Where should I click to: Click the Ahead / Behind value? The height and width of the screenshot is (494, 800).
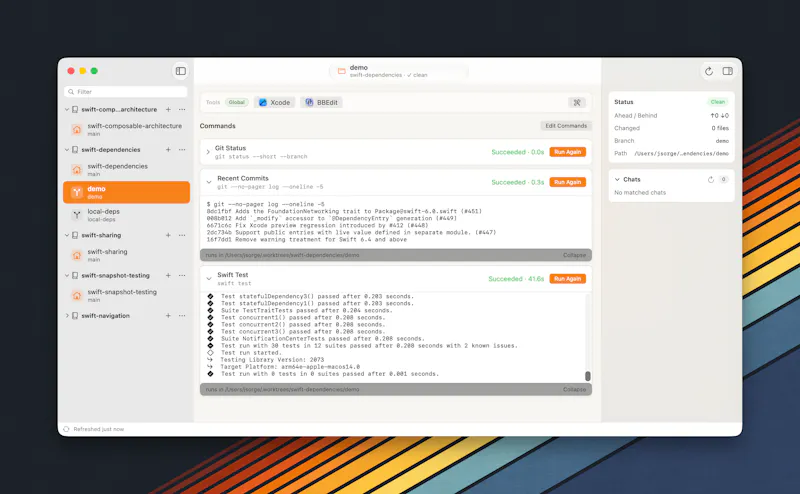point(719,116)
